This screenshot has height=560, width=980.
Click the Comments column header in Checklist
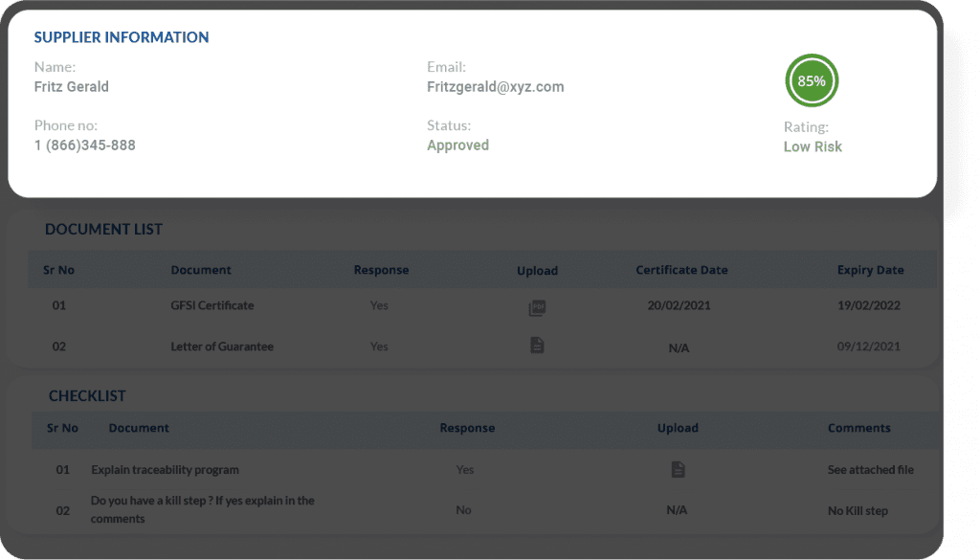click(x=858, y=428)
